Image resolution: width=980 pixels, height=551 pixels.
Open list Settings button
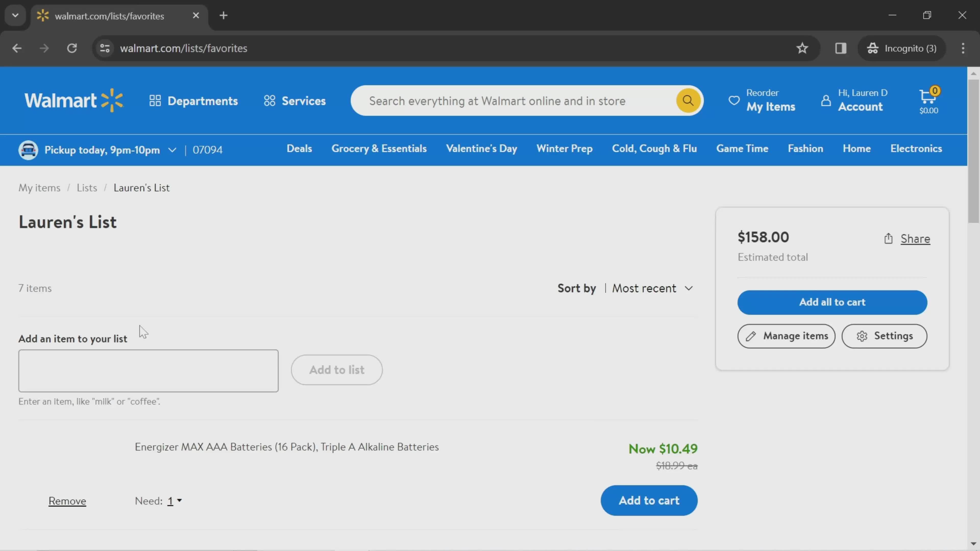pyautogui.click(x=884, y=336)
